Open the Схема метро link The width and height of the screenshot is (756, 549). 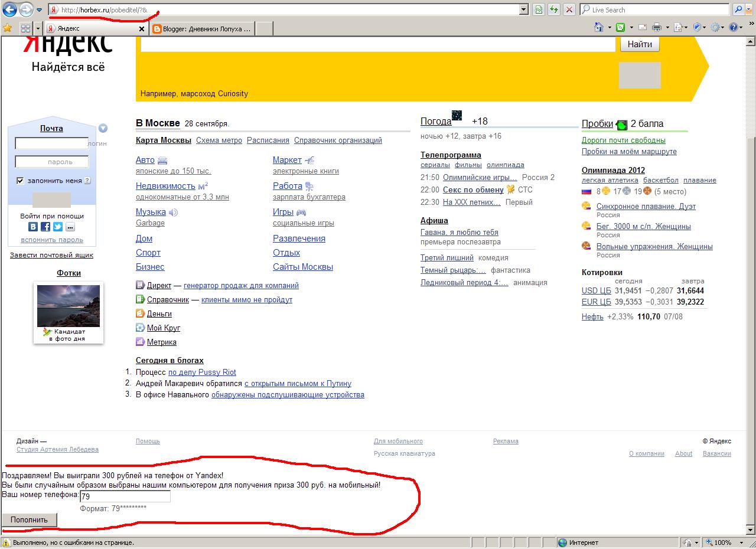(x=219, y=140)
